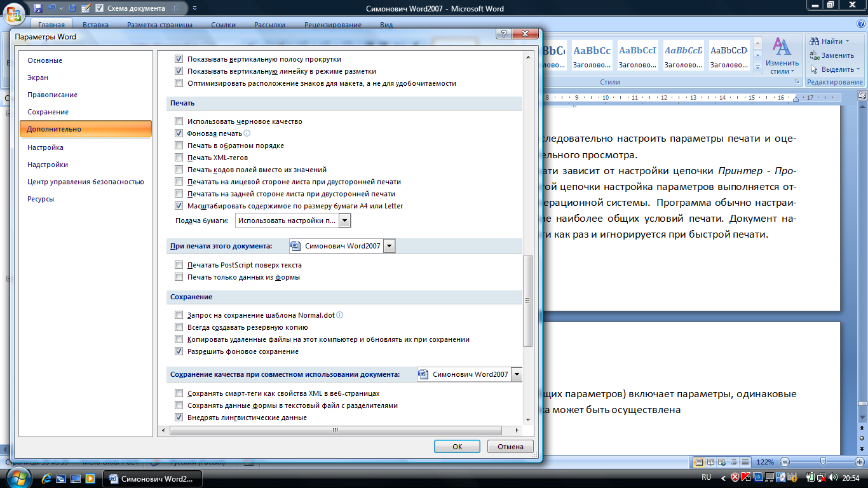This screenshot has width=868, height=488.
Task: Click the zoom out minus button
Action: click(785, 462)
